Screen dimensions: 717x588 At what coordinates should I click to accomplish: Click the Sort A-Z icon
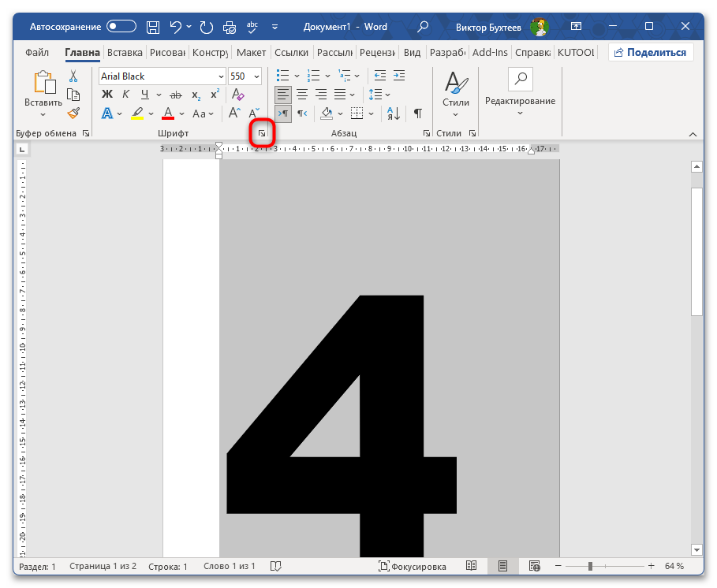tap(394, 114)
